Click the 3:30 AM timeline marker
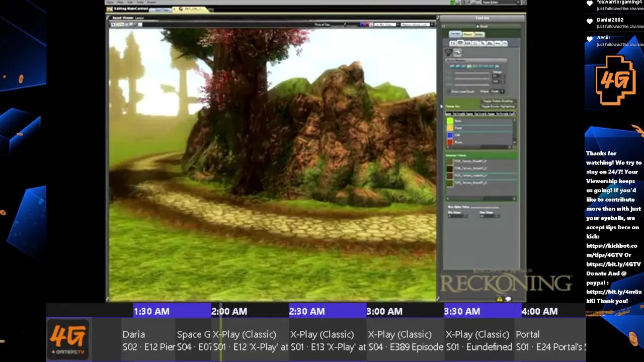The width and height of the screenshot is (644, 362). [462, 311]
